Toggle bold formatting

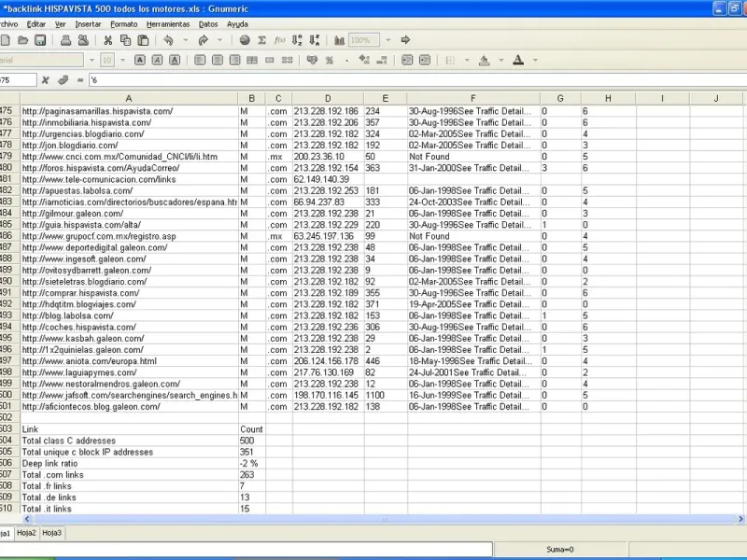pos(139,60)
